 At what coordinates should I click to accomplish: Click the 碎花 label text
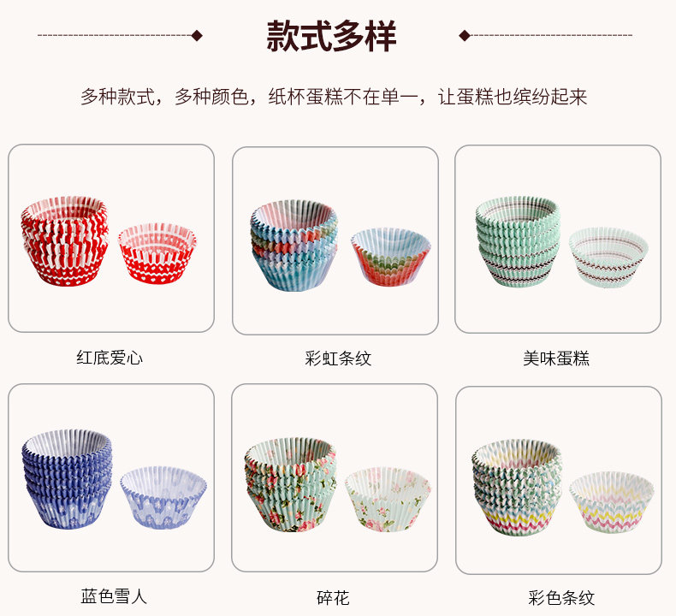(333, 598)
